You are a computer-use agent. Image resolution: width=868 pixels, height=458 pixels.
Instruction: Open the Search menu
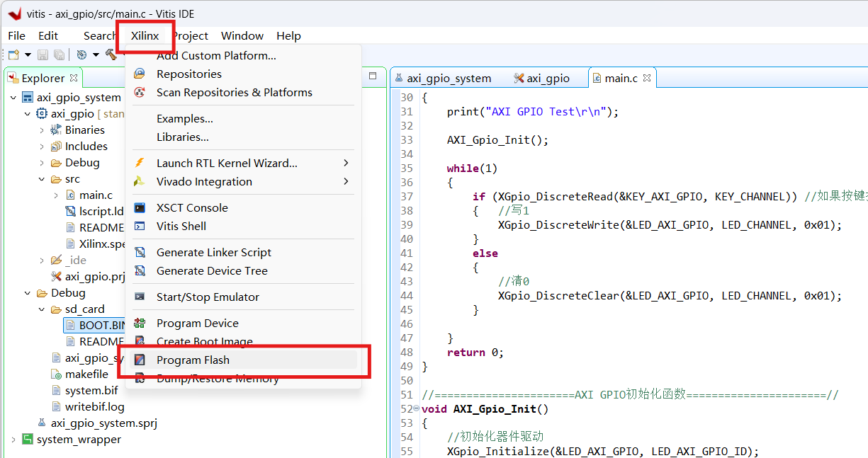(x=100, y=35)
